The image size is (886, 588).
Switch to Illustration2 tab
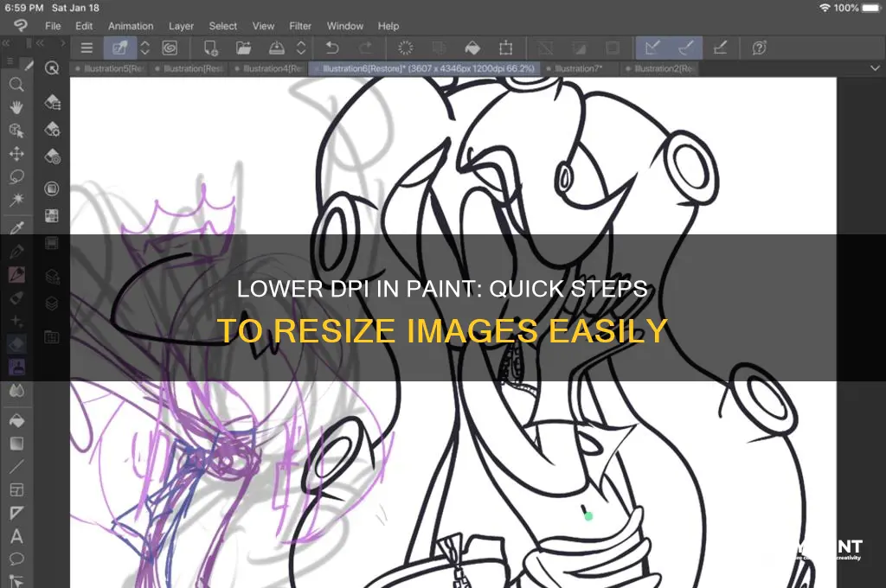[x=661, y=68]
